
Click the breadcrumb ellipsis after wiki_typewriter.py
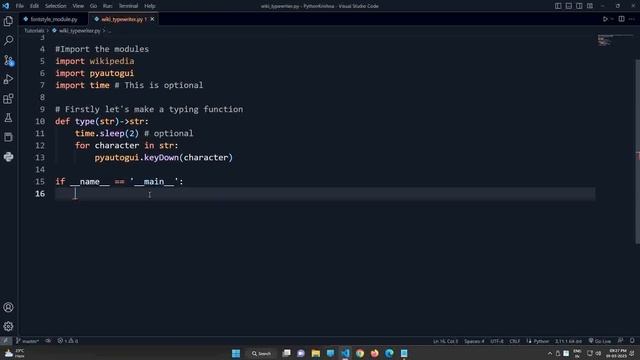click(109, 31)
